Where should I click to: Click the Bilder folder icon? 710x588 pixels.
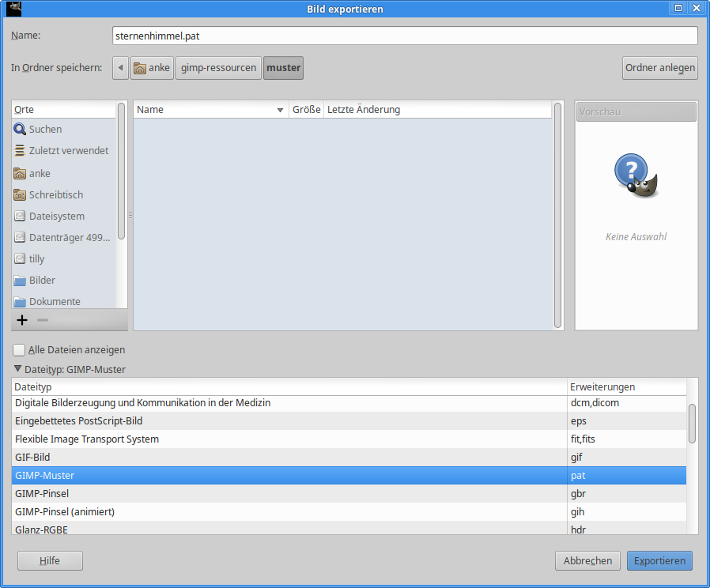20,281
